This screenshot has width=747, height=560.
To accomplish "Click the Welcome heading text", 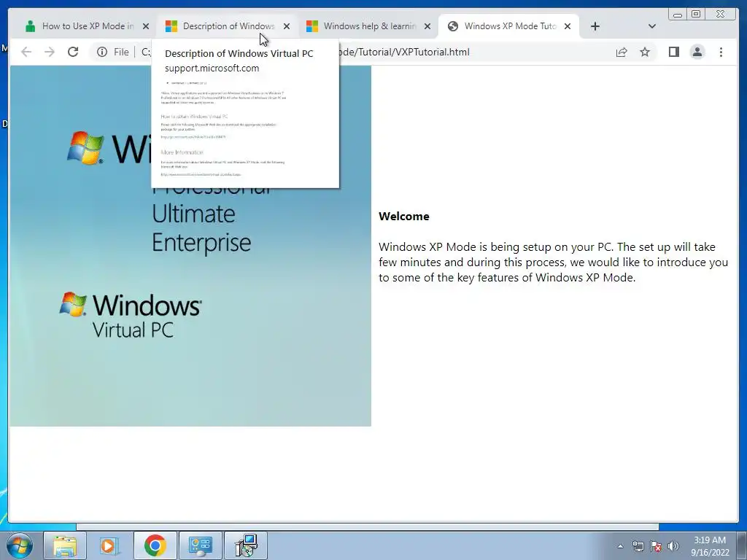I will 404,216.
